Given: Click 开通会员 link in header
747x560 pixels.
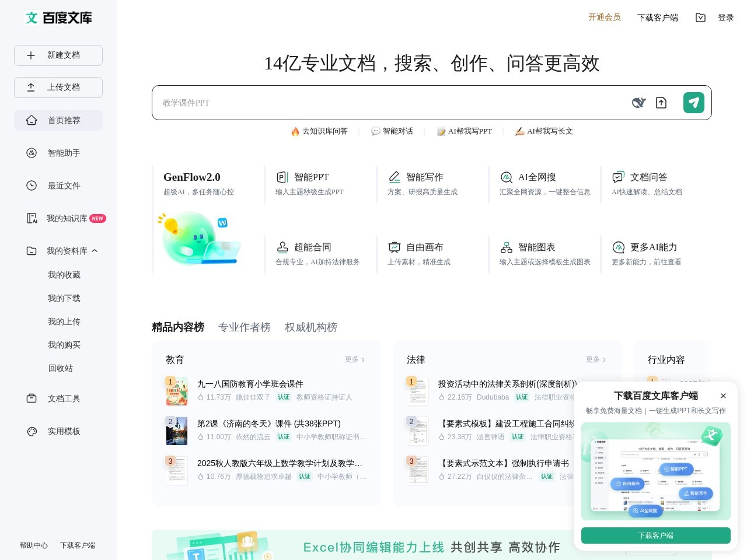Looking at the screenshot, I should pyautogui.click(x=604, y=17).
